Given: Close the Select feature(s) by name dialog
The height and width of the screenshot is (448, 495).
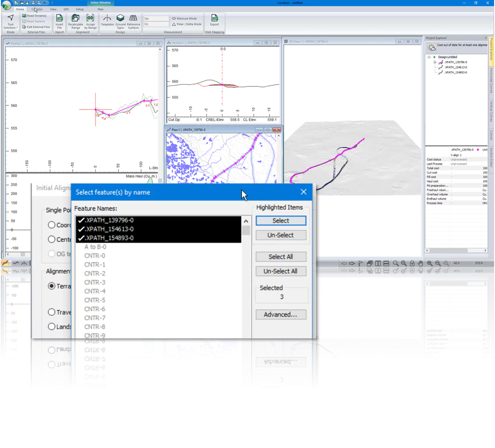Looking at the screenshot, I should click(x=303, y=192).
